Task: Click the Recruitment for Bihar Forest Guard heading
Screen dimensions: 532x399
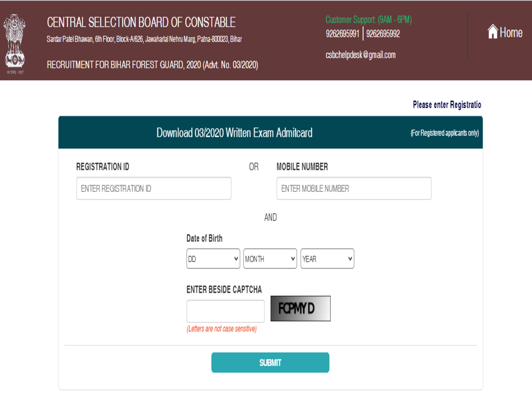Action: pos(153,65)
